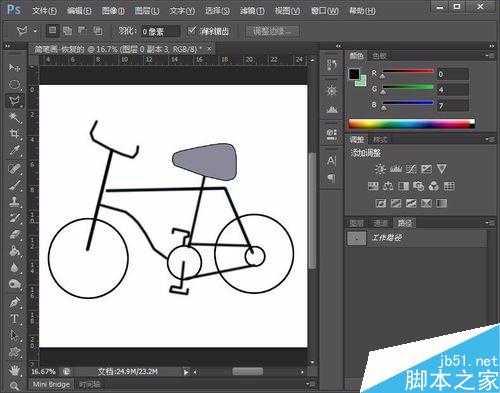Click the 羽化 feather input field
The width and height of the screenshot is (500, 393).
point(161,31)
